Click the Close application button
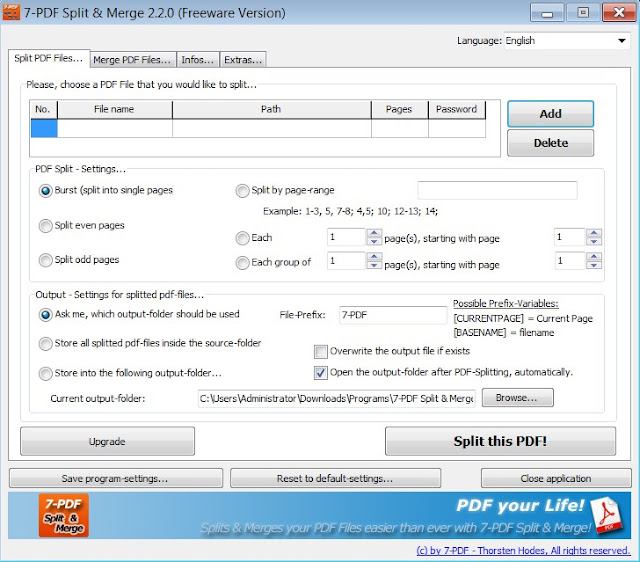The image size is (640, 562). coord(556,478)
